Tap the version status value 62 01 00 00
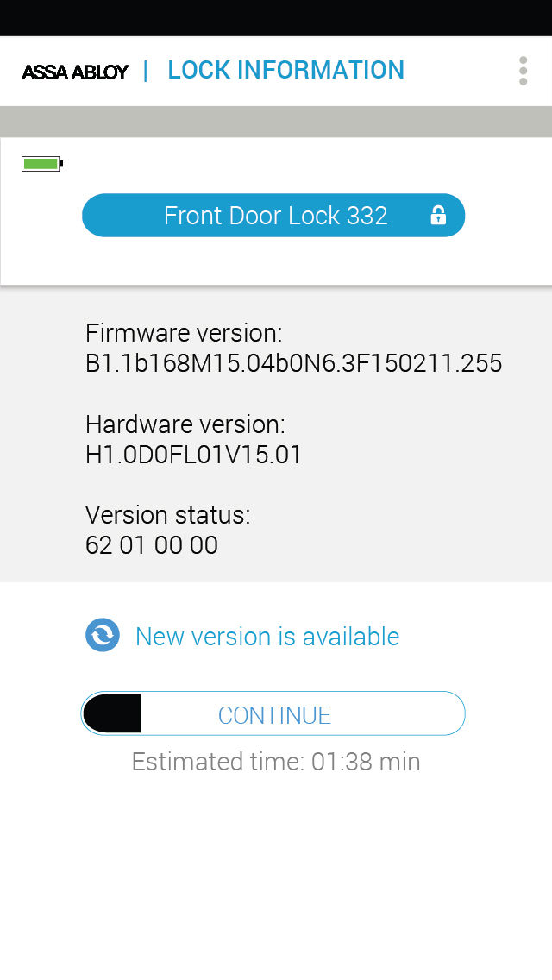This screenshot has height=980, width=552. pyautogui.click(x=152, y=545)
